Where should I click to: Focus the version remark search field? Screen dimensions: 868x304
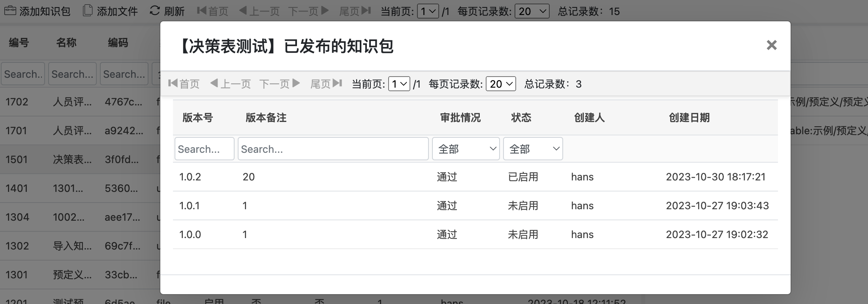coord(333,149)
